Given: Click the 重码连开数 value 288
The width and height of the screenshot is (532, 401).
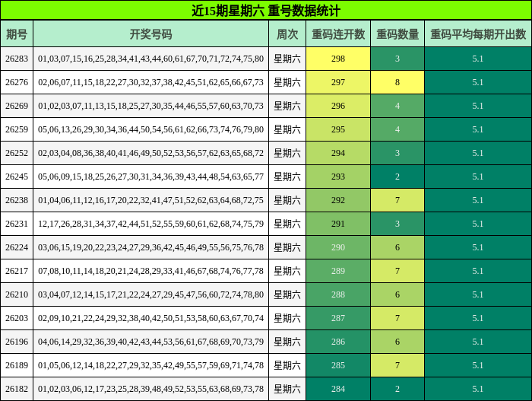Looking at the screenshot, I should (338, 294).
